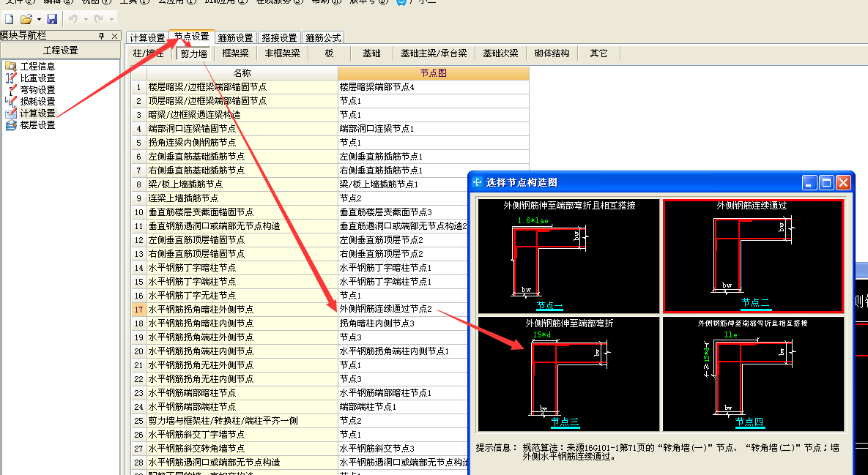The image size is (868, 475).
Task: Close the 模块导航栏 panel
Action: pos(114,36)
